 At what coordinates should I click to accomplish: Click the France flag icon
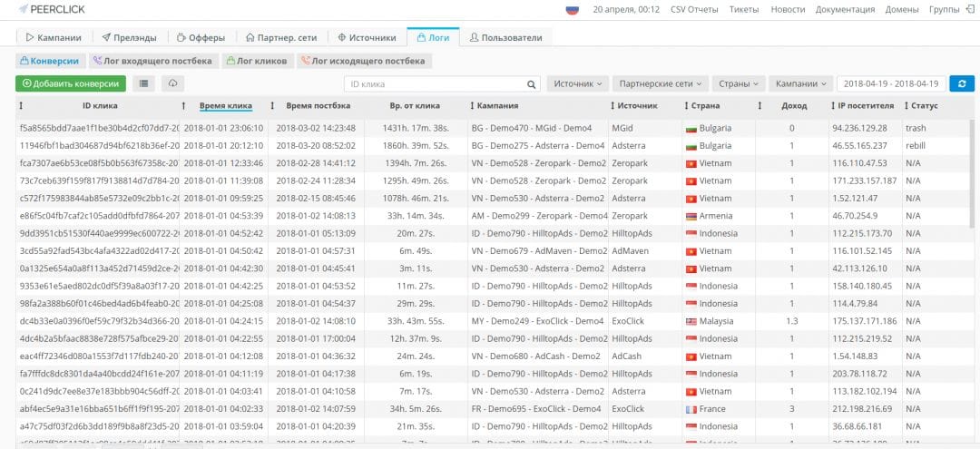(691, 409)
